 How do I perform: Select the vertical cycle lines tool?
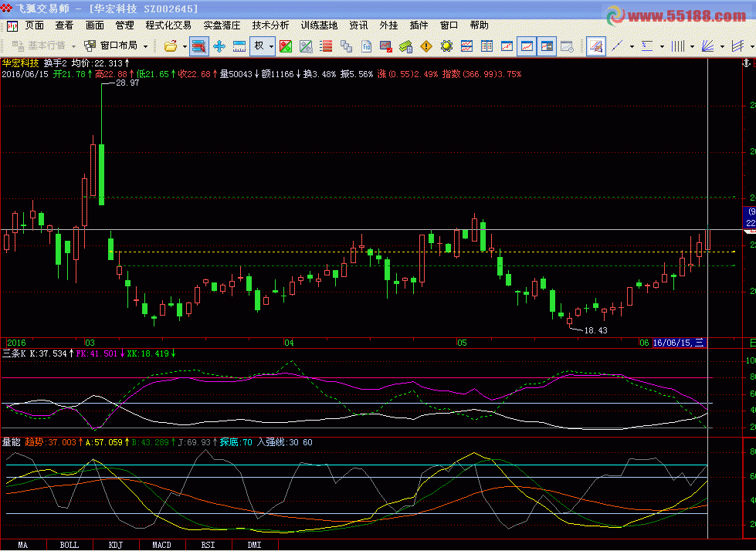(x=677, y=46)
